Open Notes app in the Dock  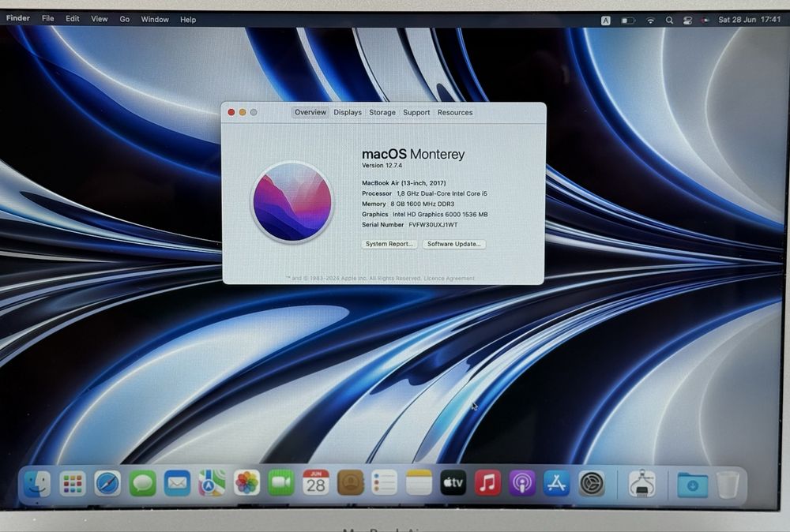[419, 483]
